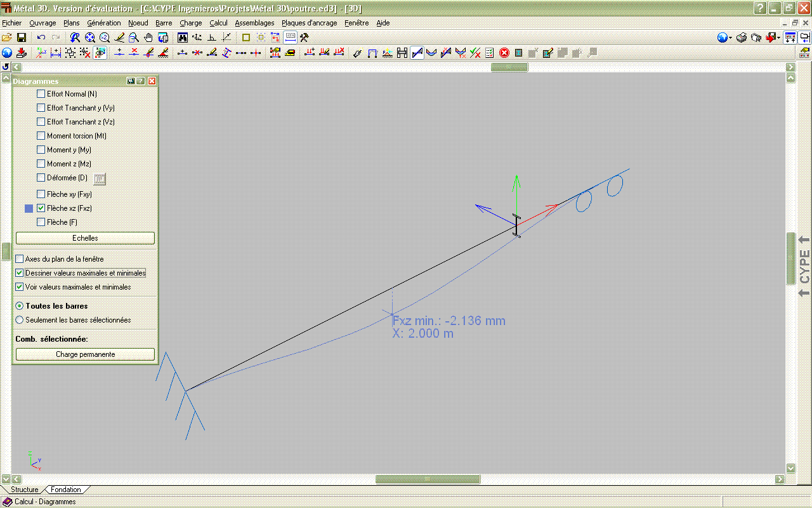Click the zoom x2 magnifier icon

(105, 37)
